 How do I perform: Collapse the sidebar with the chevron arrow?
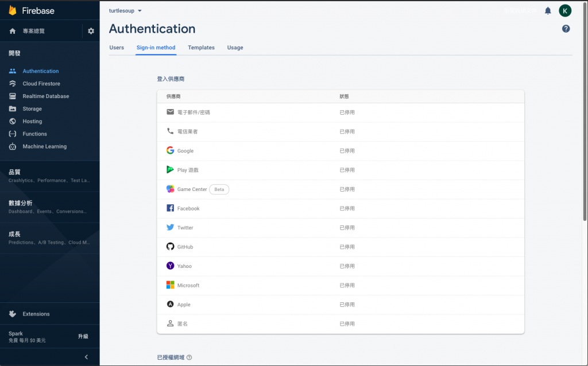click(x=86, y=357)
